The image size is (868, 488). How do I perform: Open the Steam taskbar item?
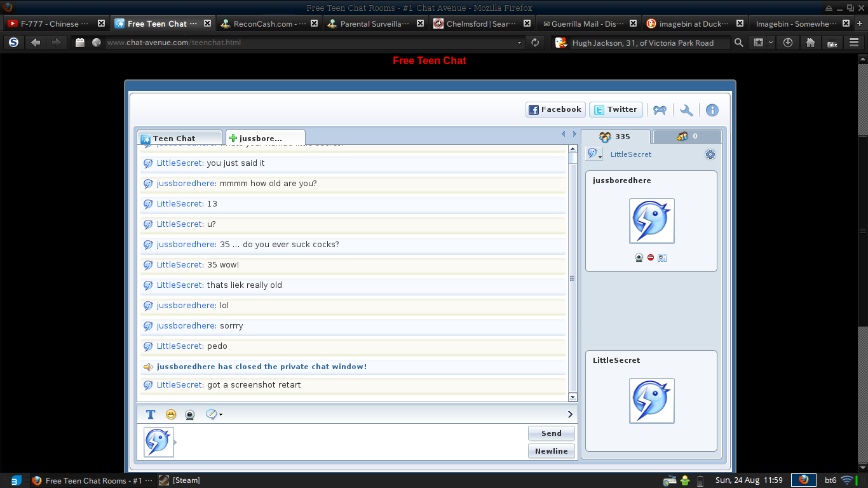click(x=179, y=480)
